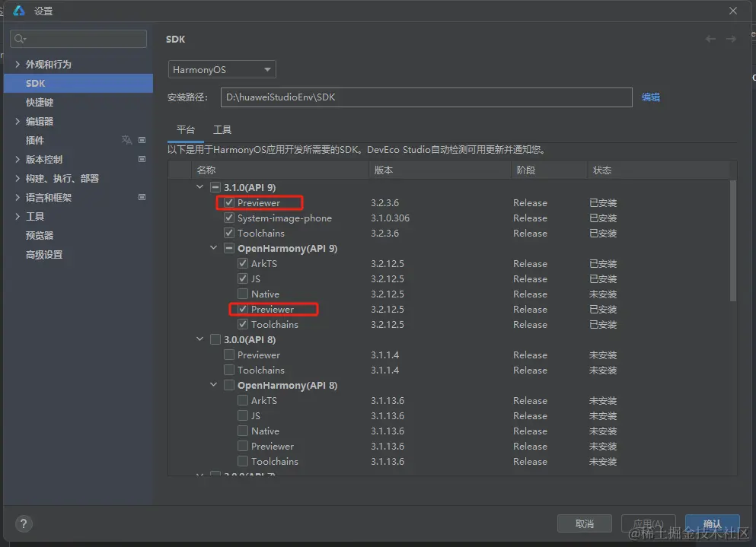Click the project-level icon beside 插件
Image resolution: width=756 pixels, height=547 pixels.
(x=142, y=140)
